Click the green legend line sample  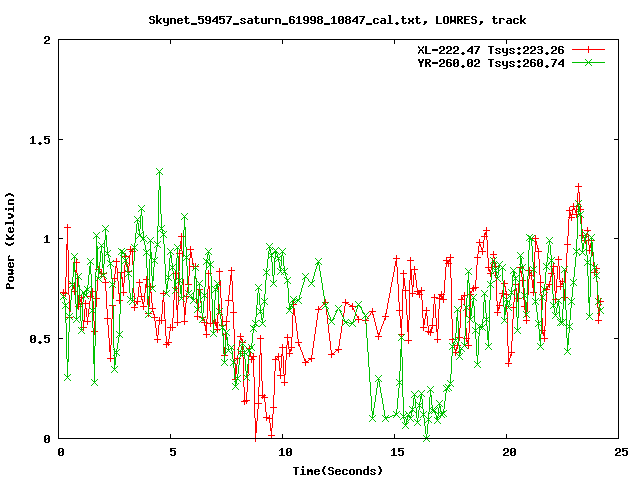pos(588,62)
